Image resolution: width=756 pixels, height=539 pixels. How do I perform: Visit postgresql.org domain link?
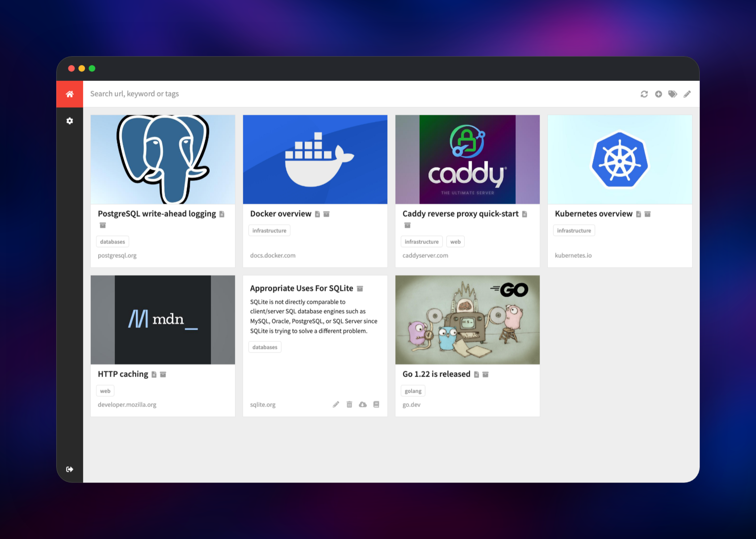pyautogui.click(x=117, y=256)
